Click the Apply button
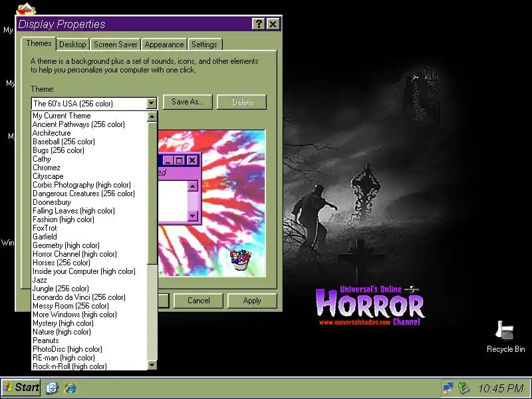The width and height of the screenshot is (532, 399). coord(252,301)
